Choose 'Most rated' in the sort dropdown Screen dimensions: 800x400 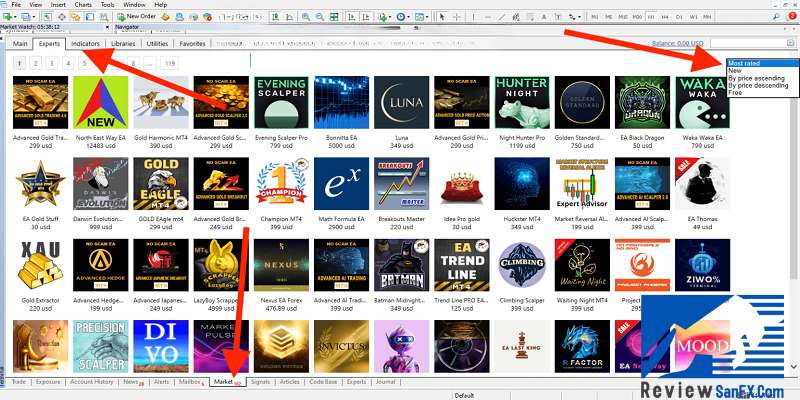[762, 63]
